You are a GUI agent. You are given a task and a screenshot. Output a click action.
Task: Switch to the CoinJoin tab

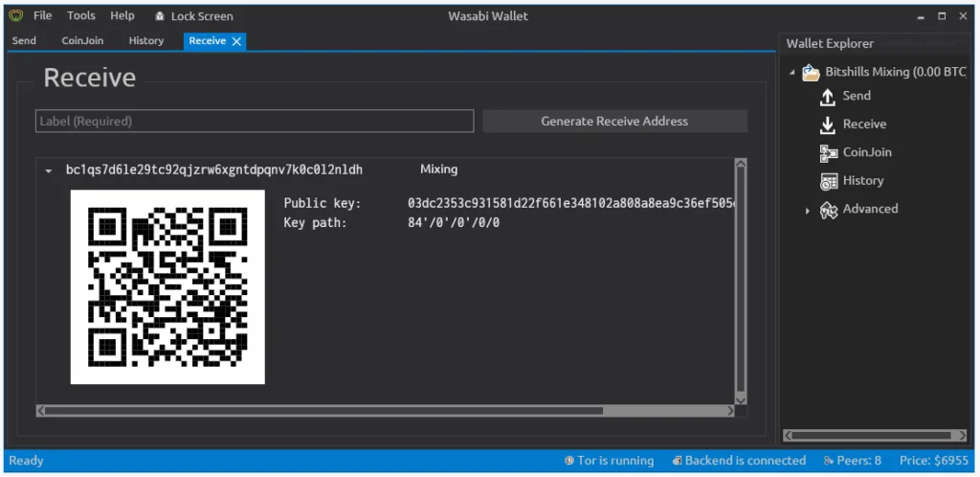click(x=82, y=40)
